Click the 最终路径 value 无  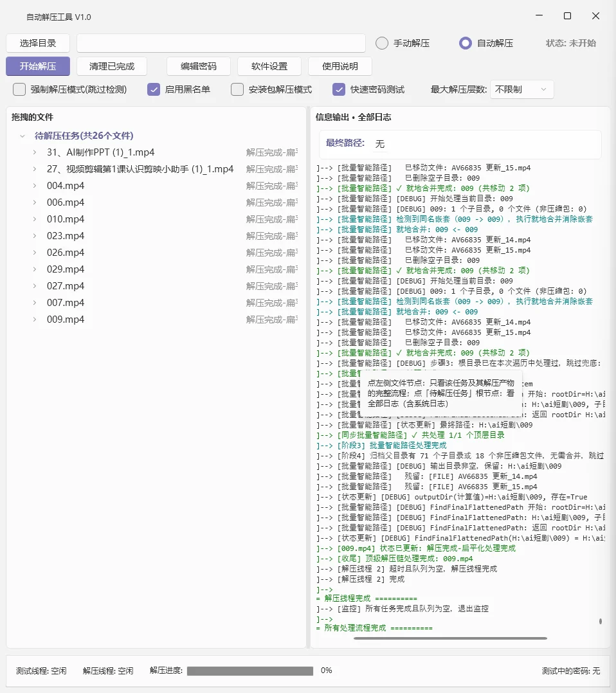pyautogui.click(x=380, y=143)
